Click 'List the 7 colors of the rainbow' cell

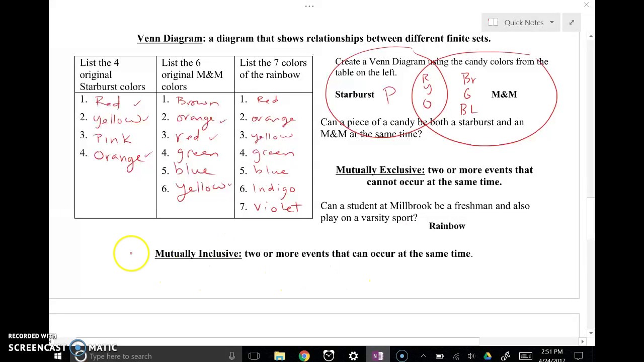coord(273,74)
